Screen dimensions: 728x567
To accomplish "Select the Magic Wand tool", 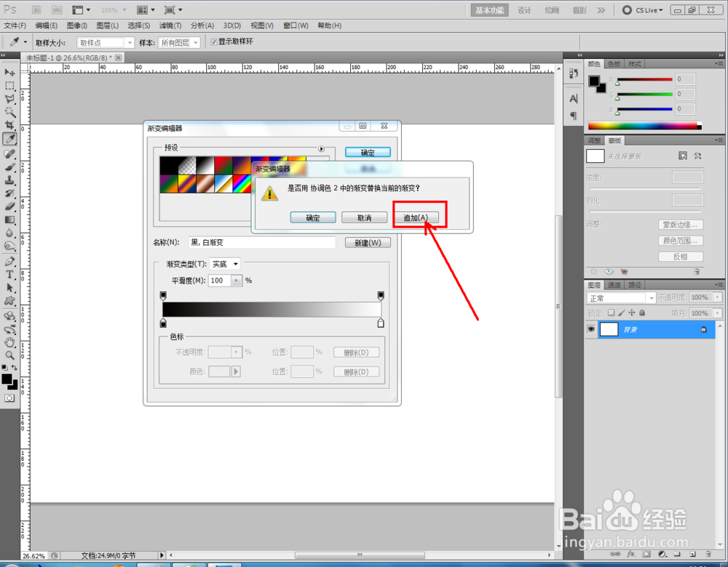I will coord(9,112).
